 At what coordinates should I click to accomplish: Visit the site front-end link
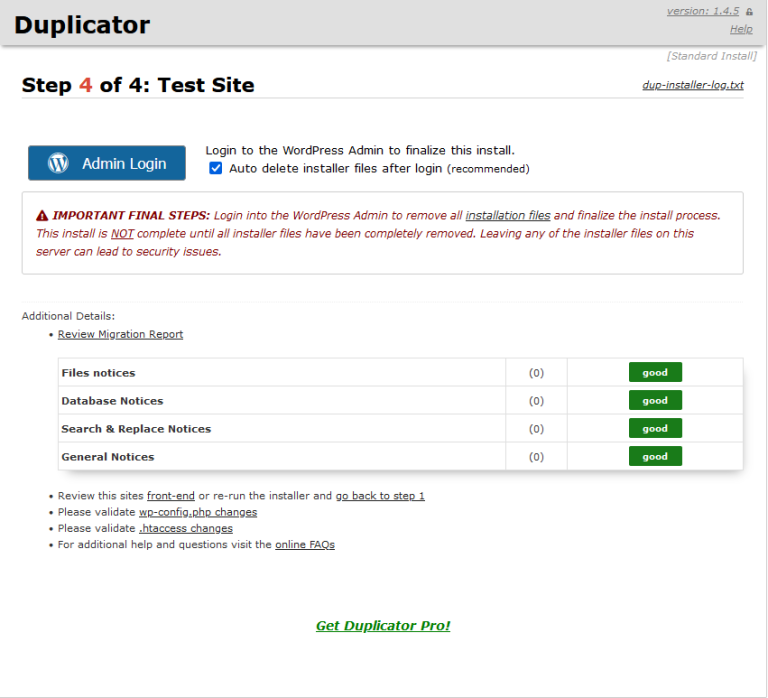[171, 496]
